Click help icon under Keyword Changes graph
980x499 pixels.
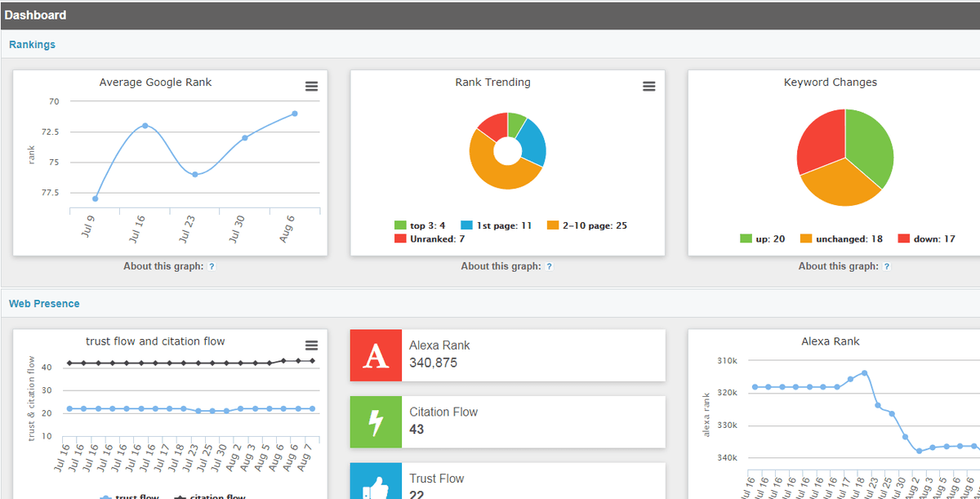click(x=886, y=266)
